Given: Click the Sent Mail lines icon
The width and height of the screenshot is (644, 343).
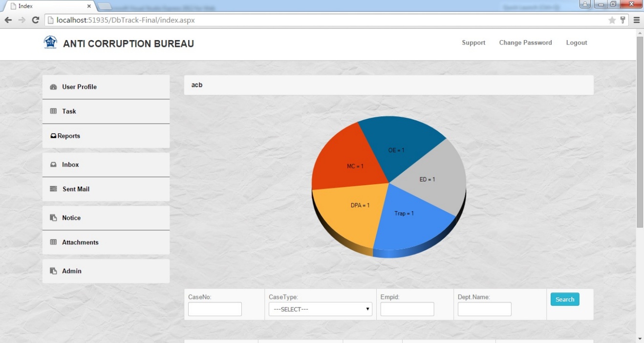Looking at the screenshot, I should tap(54, 189).
